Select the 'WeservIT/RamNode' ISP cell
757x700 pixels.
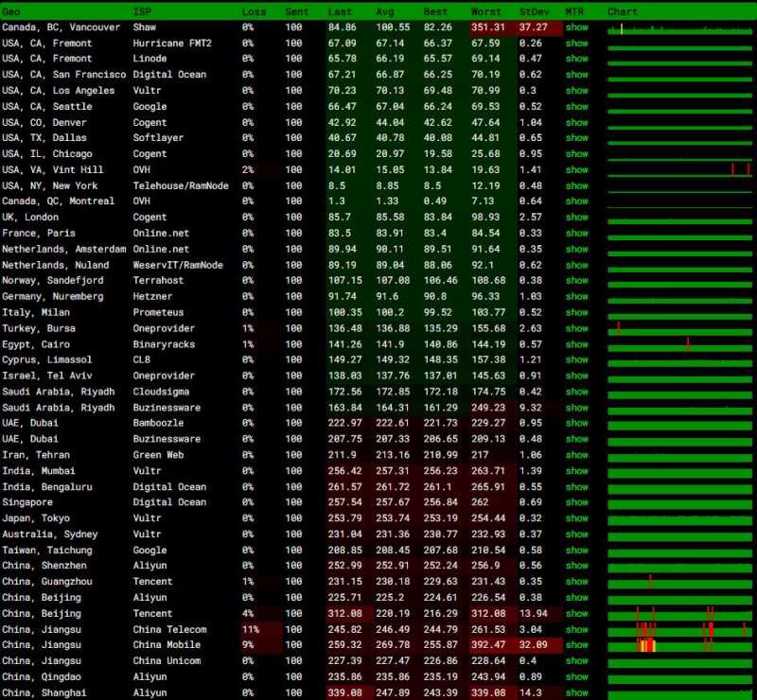coord(178,265)
